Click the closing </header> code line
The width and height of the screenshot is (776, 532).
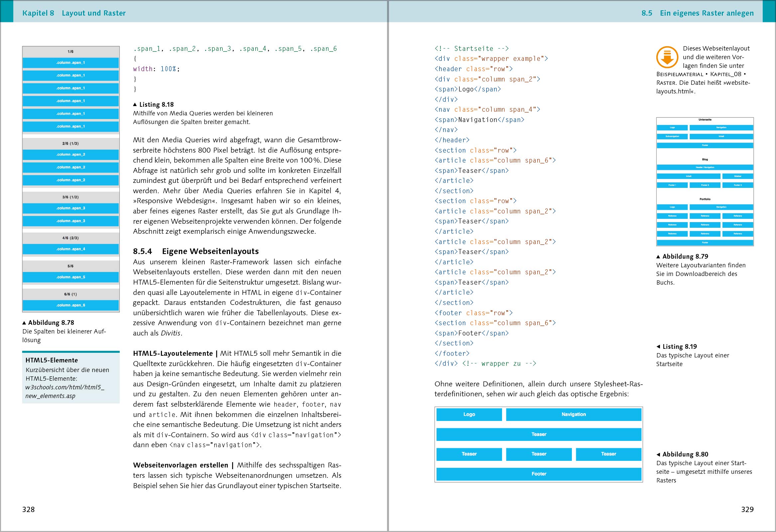click(452, 140)
